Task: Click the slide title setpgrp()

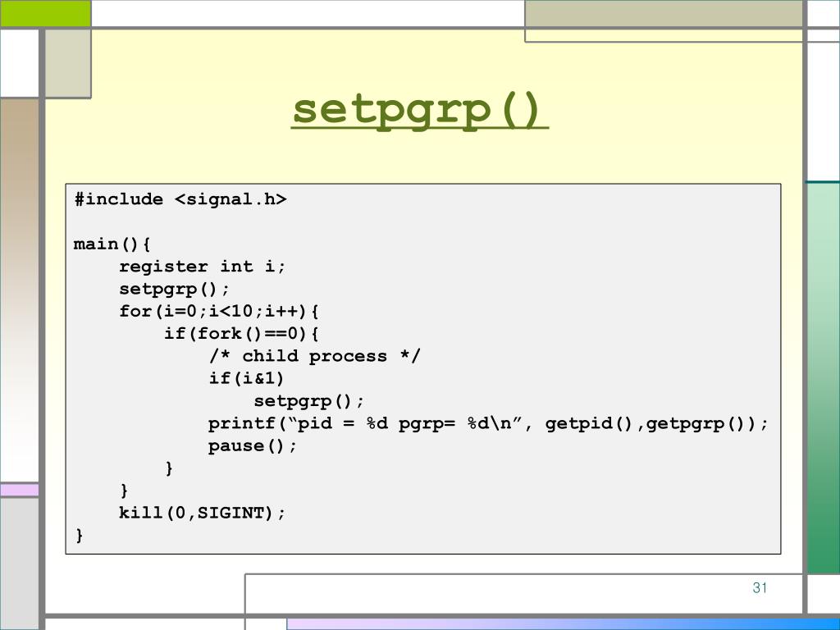Action: [419, 112]
